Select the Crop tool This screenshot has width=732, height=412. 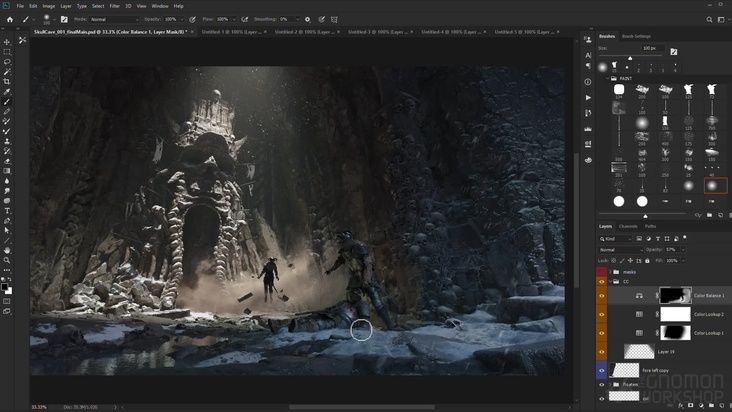pyautogui.click(x=7, y=82)
